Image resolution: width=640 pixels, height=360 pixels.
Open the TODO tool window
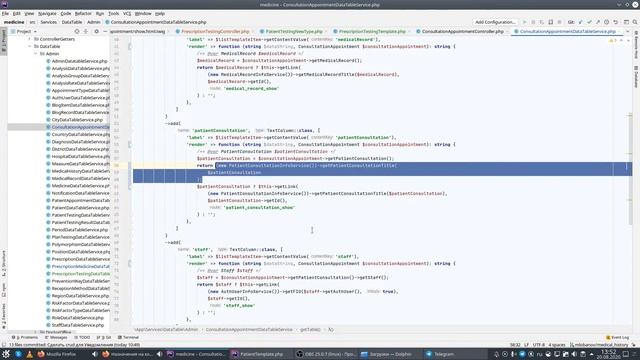tap(82, 338)
